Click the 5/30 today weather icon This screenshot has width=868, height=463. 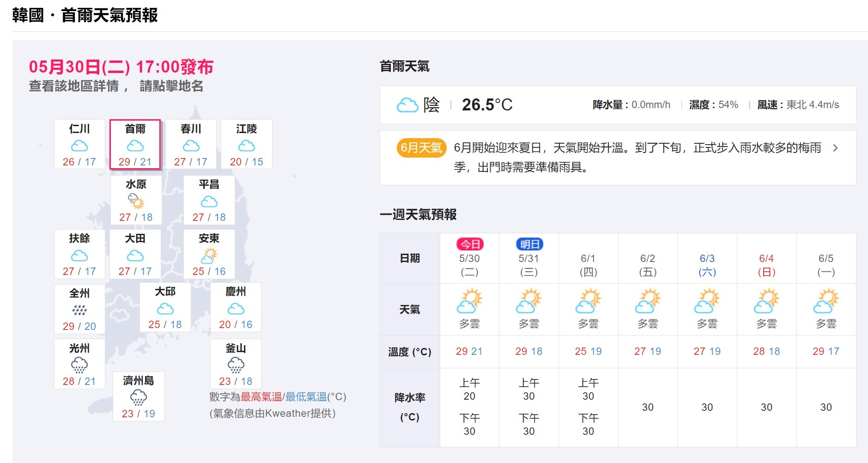469,301
